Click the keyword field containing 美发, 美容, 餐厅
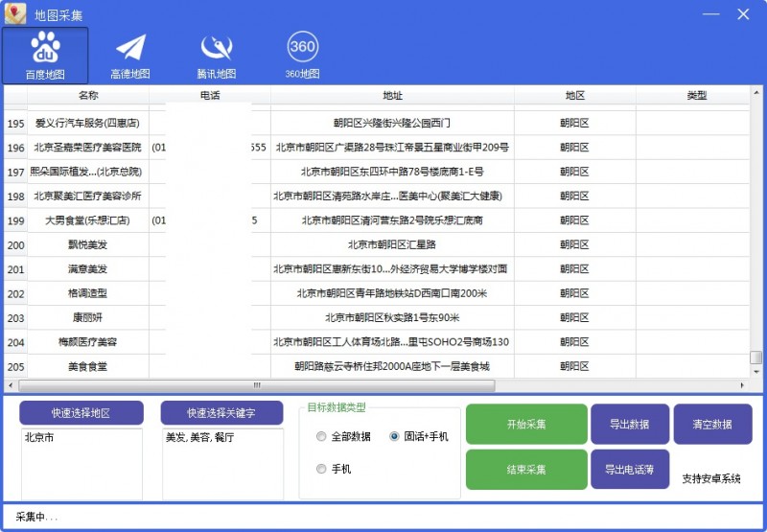Screen dimensions: 767x532 222,464
